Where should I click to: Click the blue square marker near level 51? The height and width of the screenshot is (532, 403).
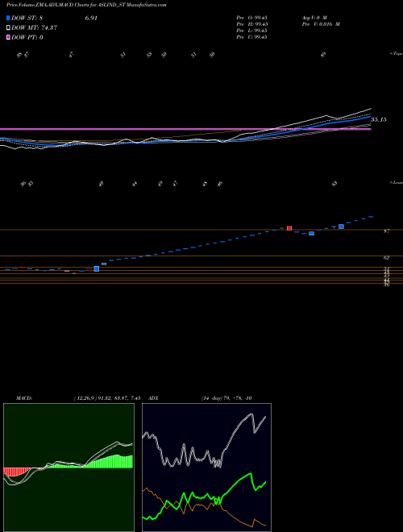(97, 268)
